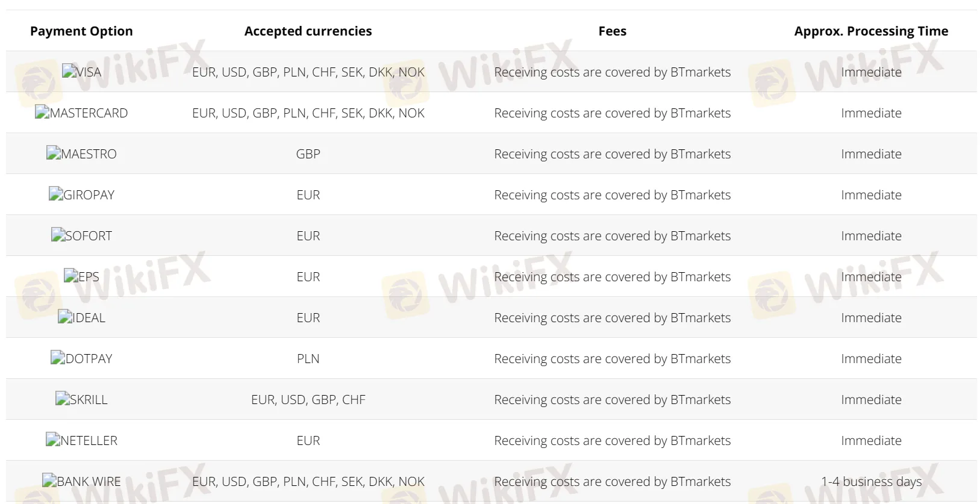Click the GIROPAY payment icon
Image resolution: width=980 pixels, height=504 pixels.
pyautogui.click(x=81, y=194)
